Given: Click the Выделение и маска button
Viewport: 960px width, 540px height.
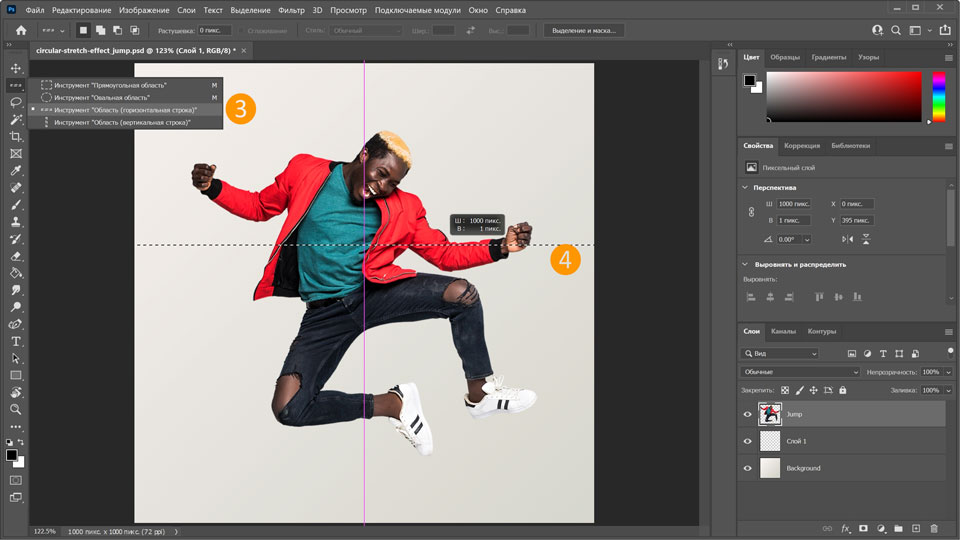Looking at the screenshot, I should point(584,31).
